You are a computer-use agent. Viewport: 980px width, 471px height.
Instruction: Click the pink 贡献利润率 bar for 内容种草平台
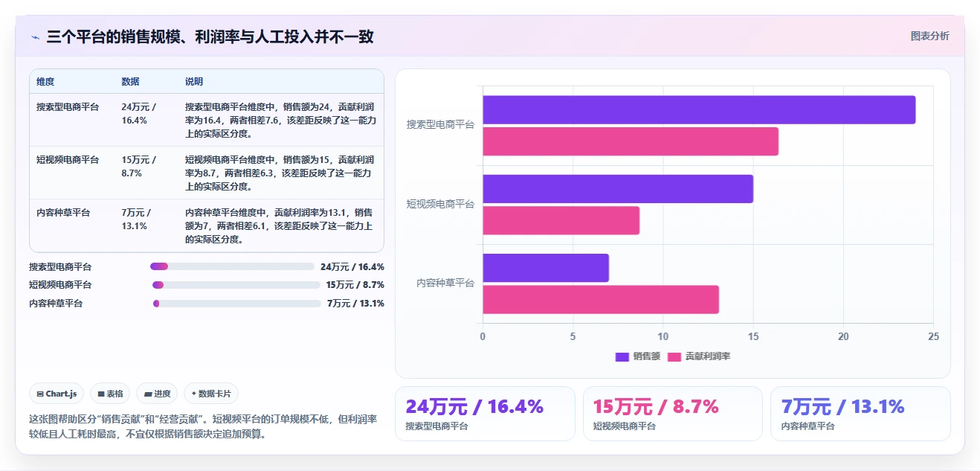[601, 299]
